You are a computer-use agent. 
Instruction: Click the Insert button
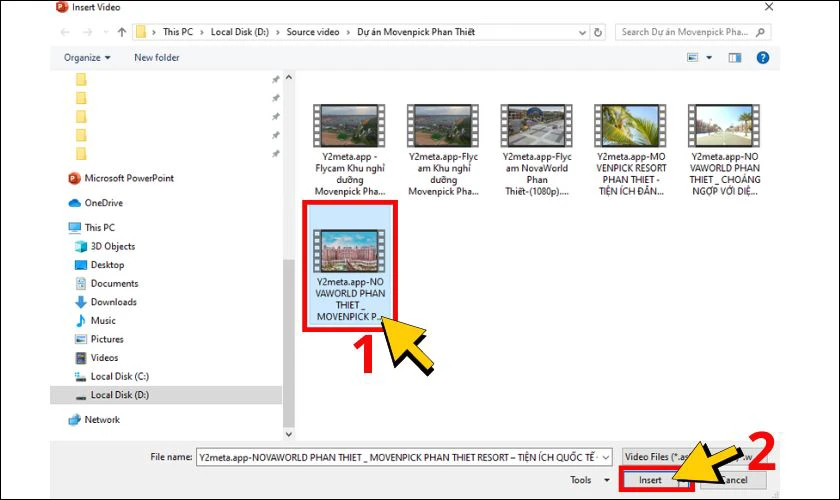[650, 480]
